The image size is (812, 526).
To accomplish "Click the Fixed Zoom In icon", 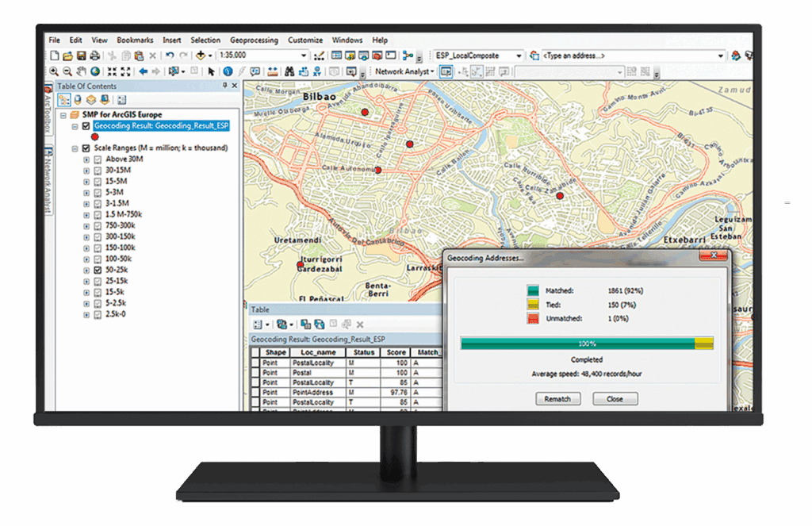I will point(112,71).
